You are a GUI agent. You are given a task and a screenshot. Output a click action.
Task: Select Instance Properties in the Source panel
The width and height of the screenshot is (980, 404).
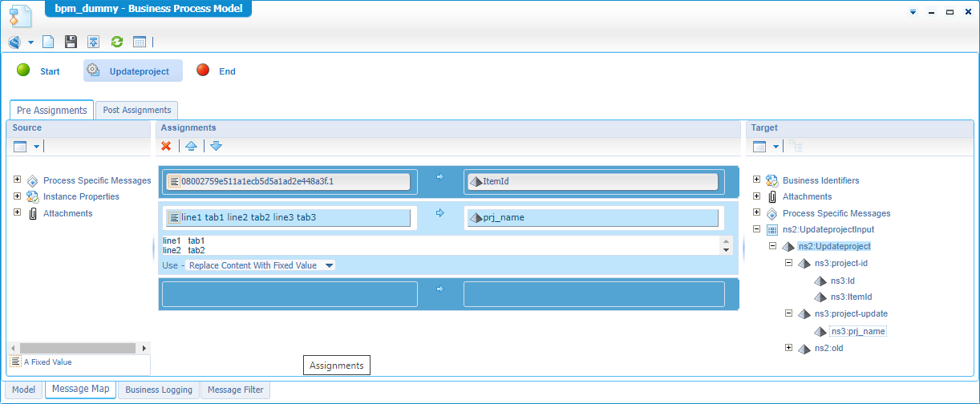[81, 196]
